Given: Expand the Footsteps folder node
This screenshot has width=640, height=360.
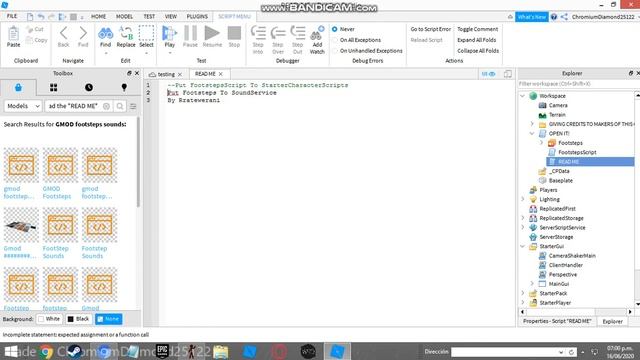Looking at the screenshot, I should click(541, 143).
